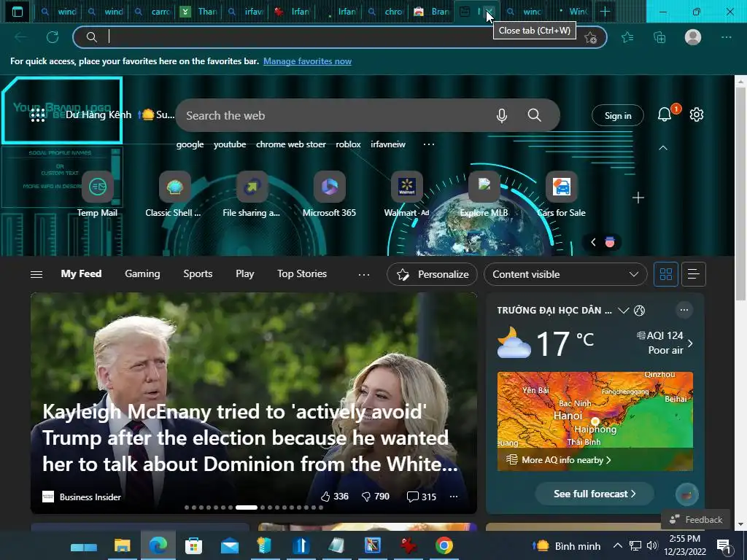Show more quick search suggestions

429,144
